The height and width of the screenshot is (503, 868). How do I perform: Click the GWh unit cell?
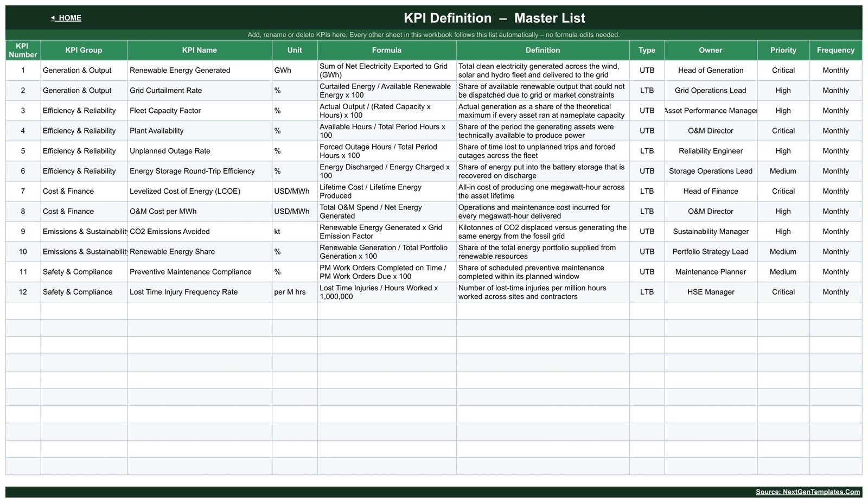pos(295,71)
